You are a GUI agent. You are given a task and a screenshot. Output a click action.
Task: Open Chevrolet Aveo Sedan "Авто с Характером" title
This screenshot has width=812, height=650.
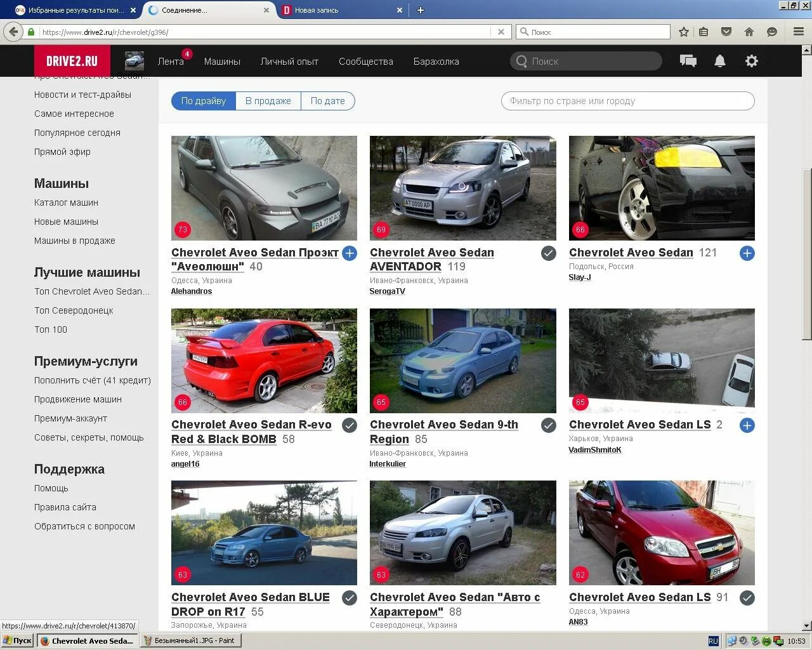(455, 604)
